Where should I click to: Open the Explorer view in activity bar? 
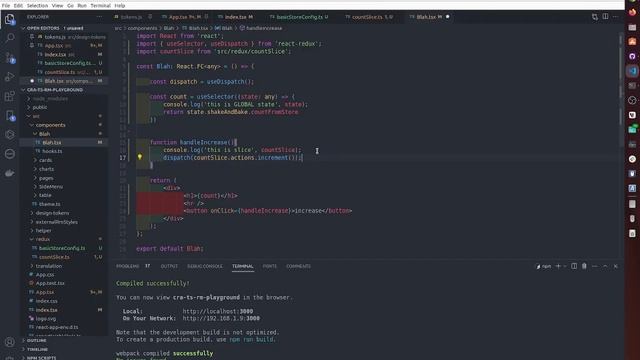(10, 19)
